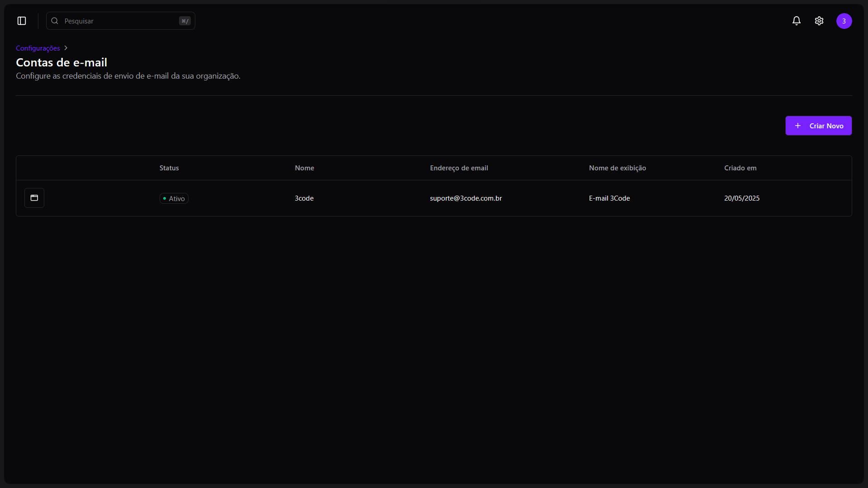The image size is (868, 488).
Task: Click Endereço de email column header
Action: point(459,168)
